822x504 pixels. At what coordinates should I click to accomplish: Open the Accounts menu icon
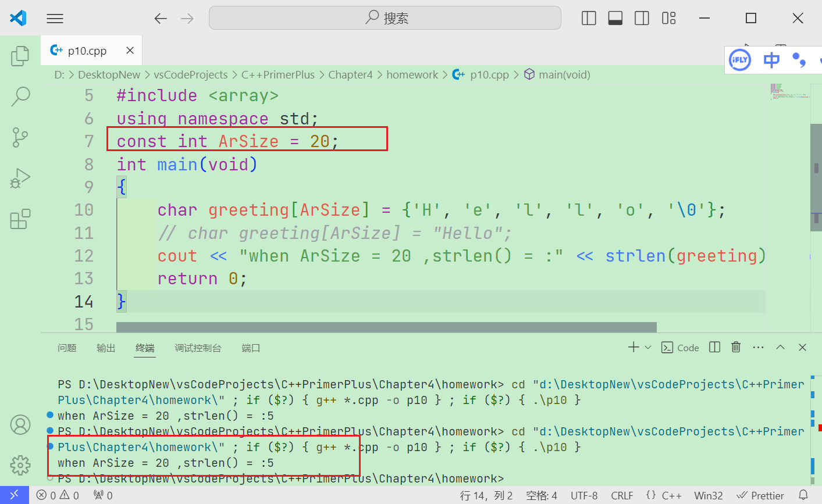[20, 425]
